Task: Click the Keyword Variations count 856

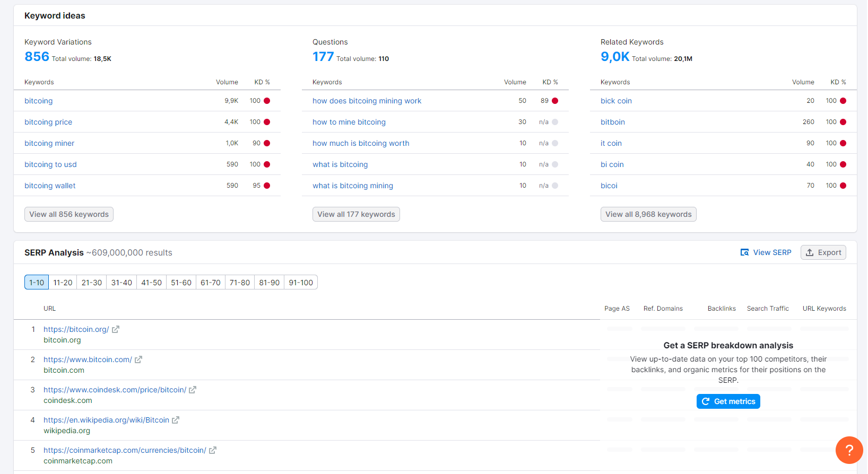Action: click(x=37, y=57)
